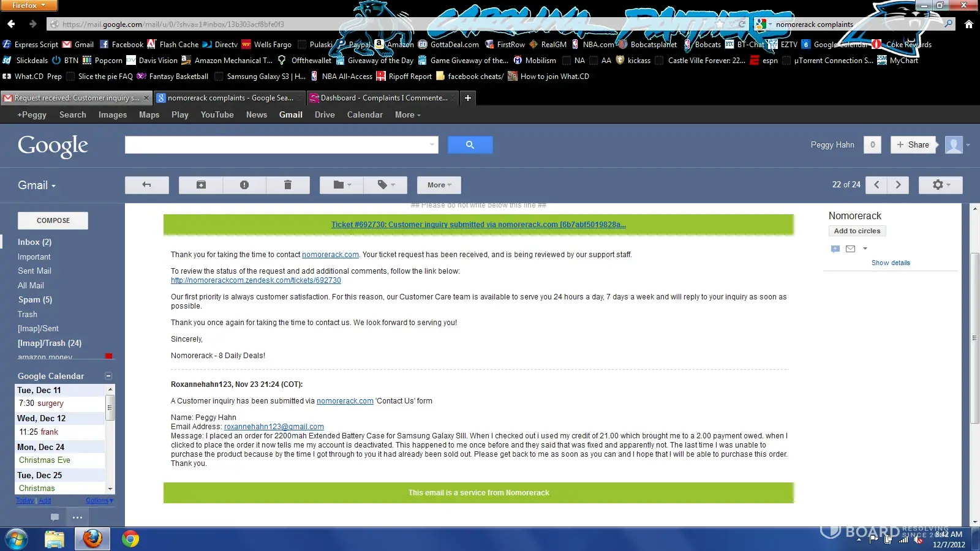Open the Christmas Eve calendar event
The width and height of the screenshot is (980, 551).
click(x=45, y=460)
